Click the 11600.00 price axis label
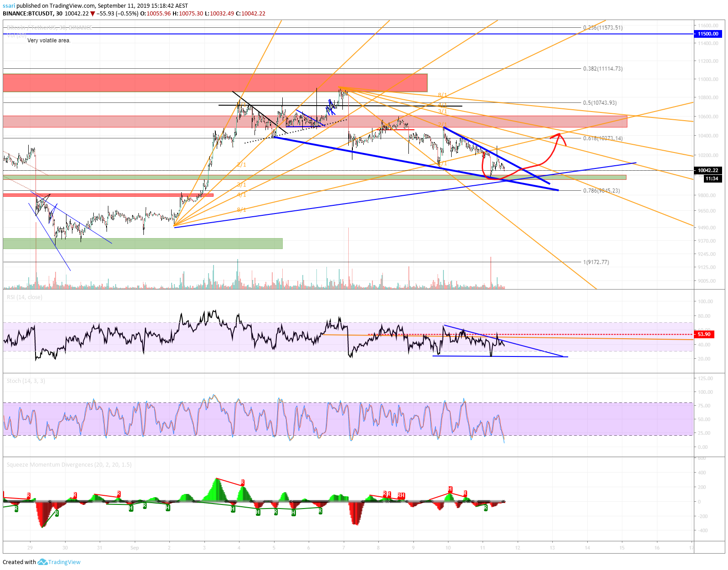The height and width of the screenshot is (570, 728). click(708, 25)
